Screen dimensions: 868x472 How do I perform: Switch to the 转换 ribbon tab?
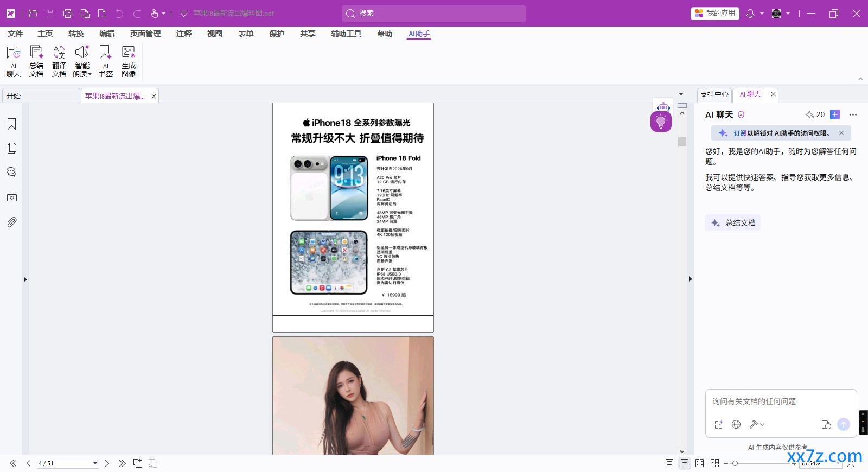pos(76,34)
